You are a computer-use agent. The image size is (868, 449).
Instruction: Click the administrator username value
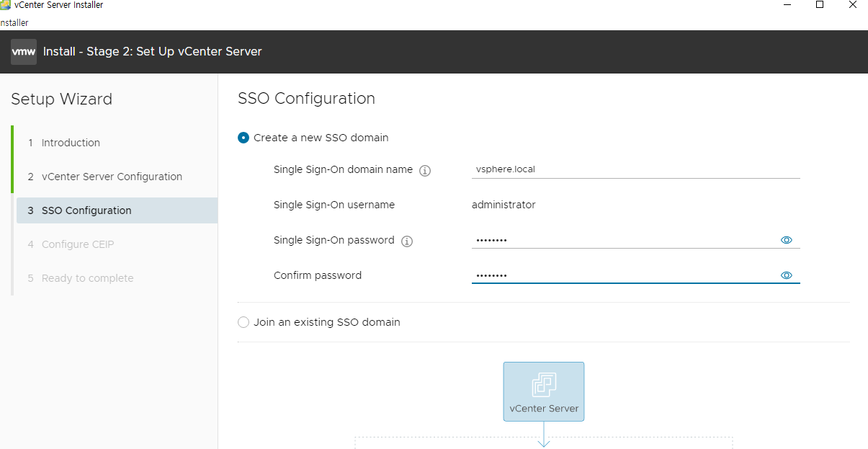click(x=504, y=205)
